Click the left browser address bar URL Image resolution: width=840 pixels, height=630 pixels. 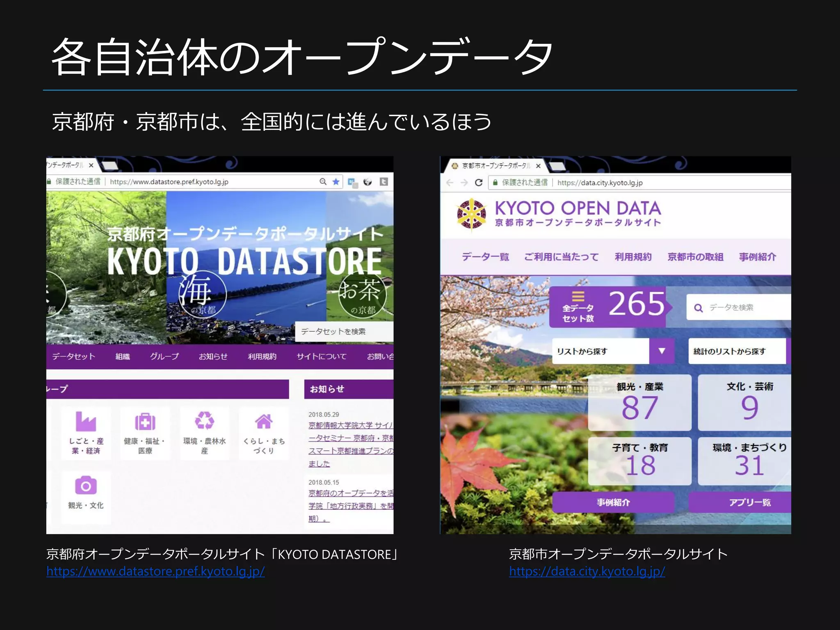tap(169, 182)
